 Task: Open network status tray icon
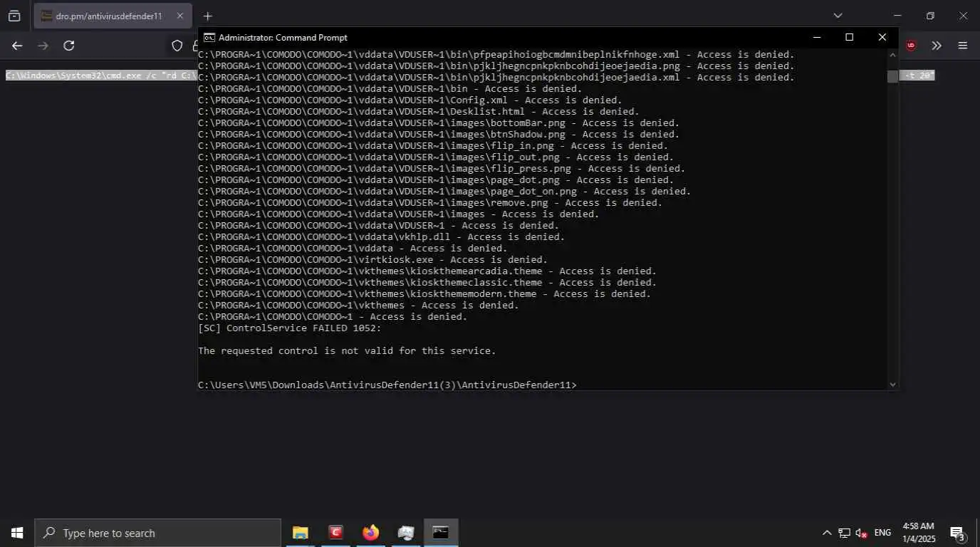844,533
